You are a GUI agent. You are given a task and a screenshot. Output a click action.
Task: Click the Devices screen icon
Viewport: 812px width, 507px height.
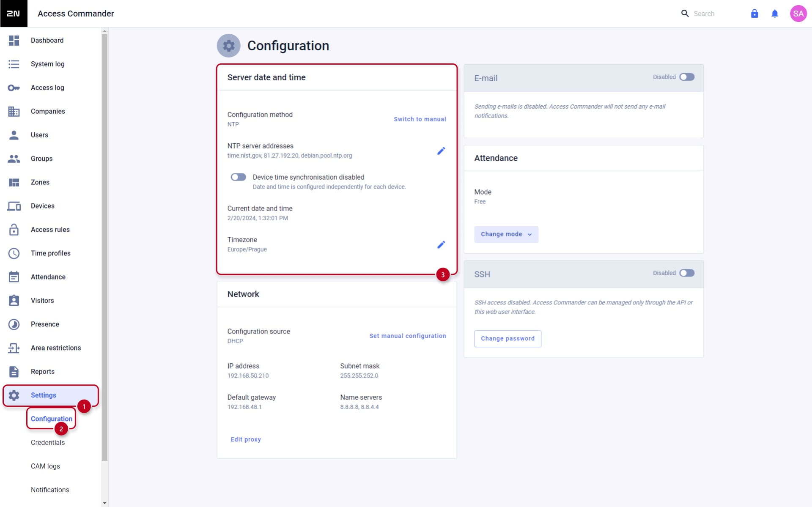coord(14,206)
